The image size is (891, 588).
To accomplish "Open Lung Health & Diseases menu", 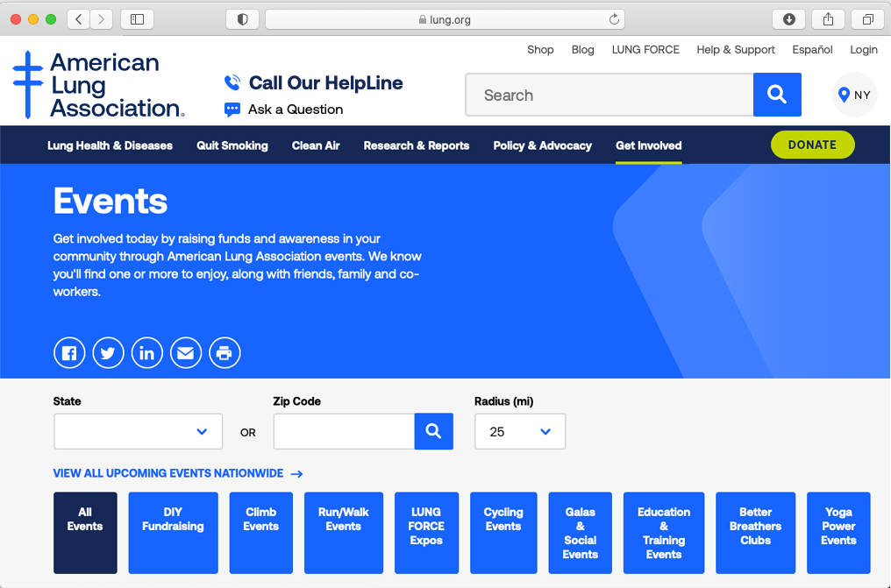I will 110,145.
